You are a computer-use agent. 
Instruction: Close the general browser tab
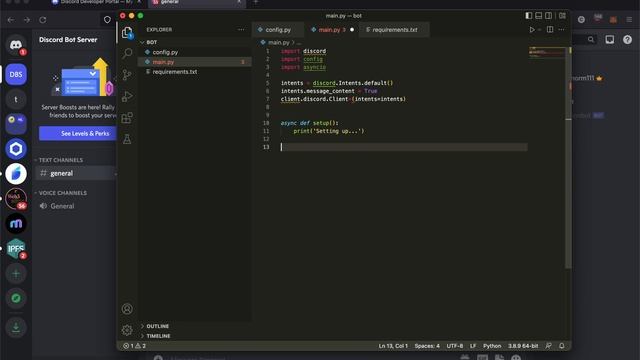click(x=239, y=2)
